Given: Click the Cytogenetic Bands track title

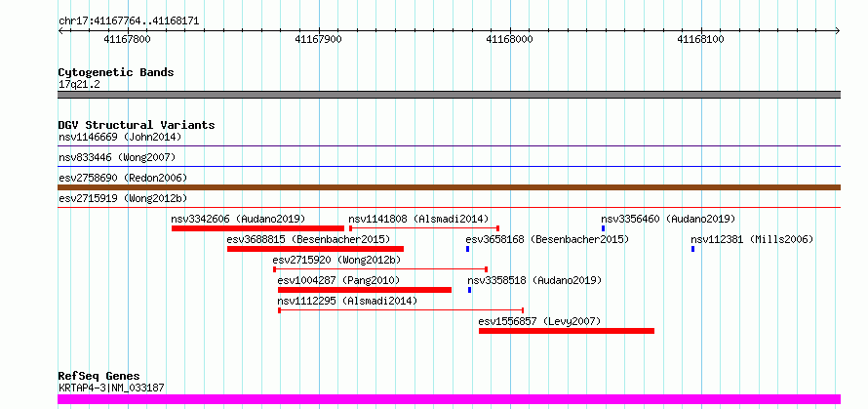Looking at the screenshot, I should 116,72.
